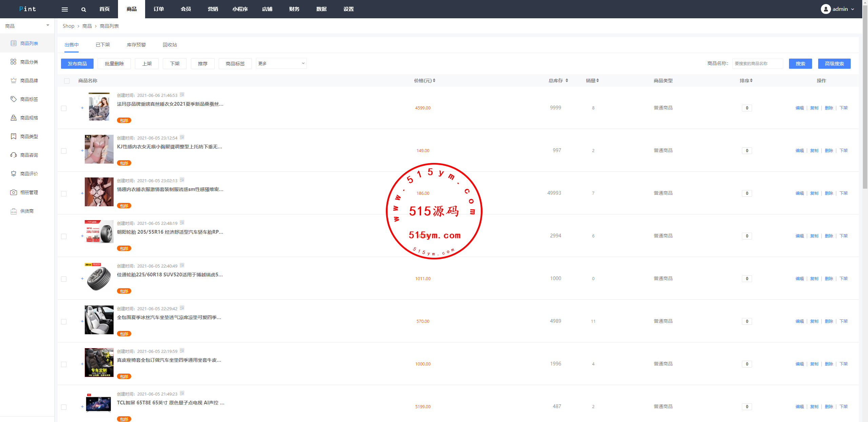This screenshot has height=422, width=868.
Task: Click 编辑 link for the first product
Action: click(x=799, y=108)
